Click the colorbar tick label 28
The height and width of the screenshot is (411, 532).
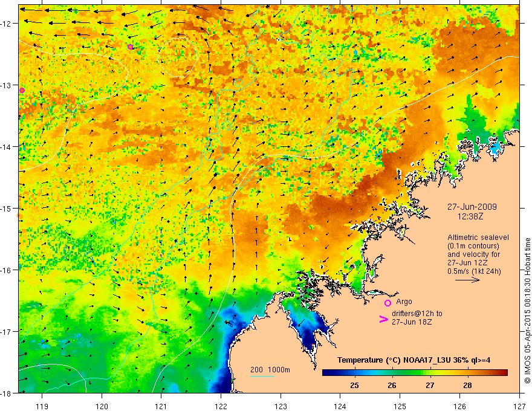point(467,386)
